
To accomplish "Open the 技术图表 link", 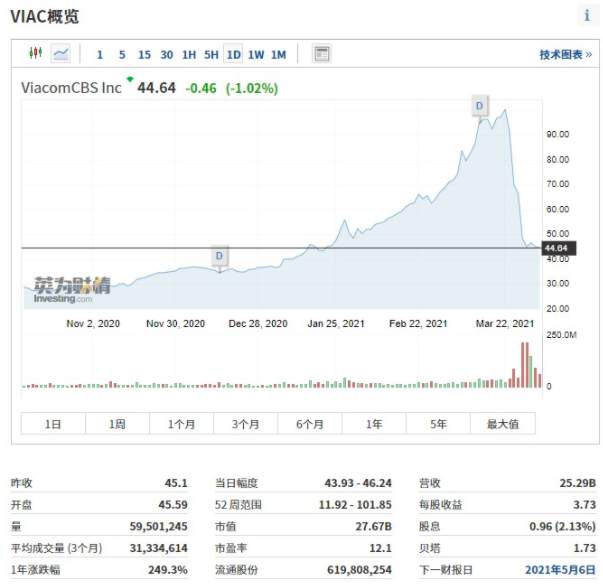I will click(565, 55).
